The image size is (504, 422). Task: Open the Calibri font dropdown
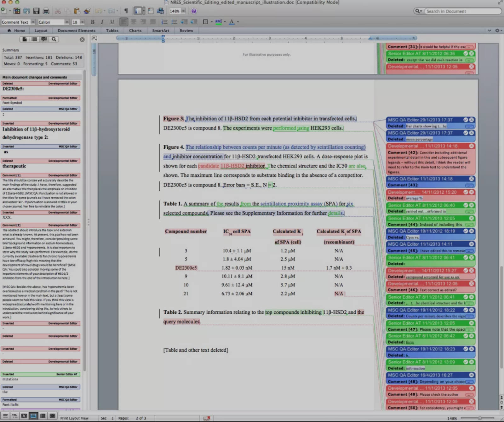67,22
